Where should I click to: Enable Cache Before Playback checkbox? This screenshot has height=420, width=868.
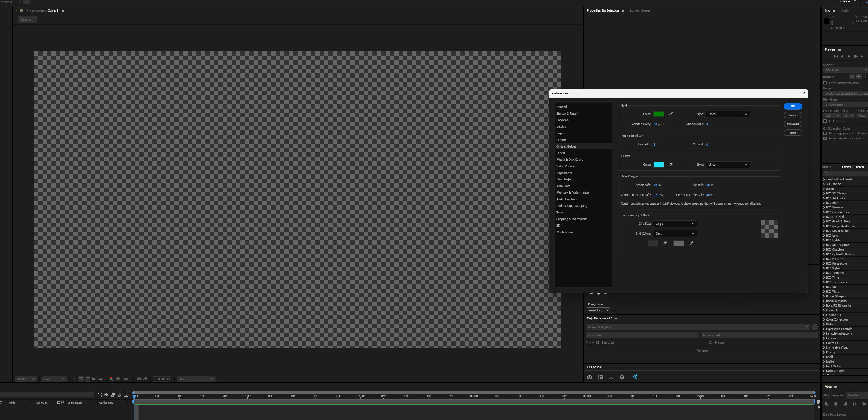tap(825, 83)
